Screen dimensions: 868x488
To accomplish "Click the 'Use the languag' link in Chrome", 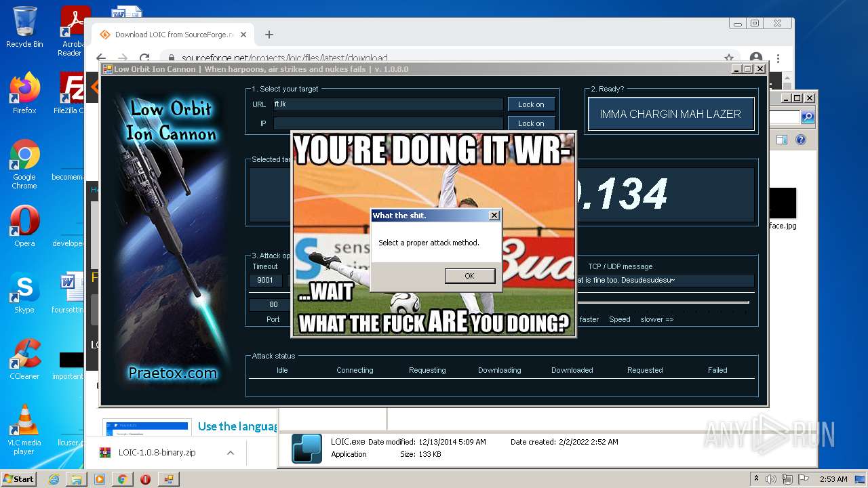I will pos(237,426).
